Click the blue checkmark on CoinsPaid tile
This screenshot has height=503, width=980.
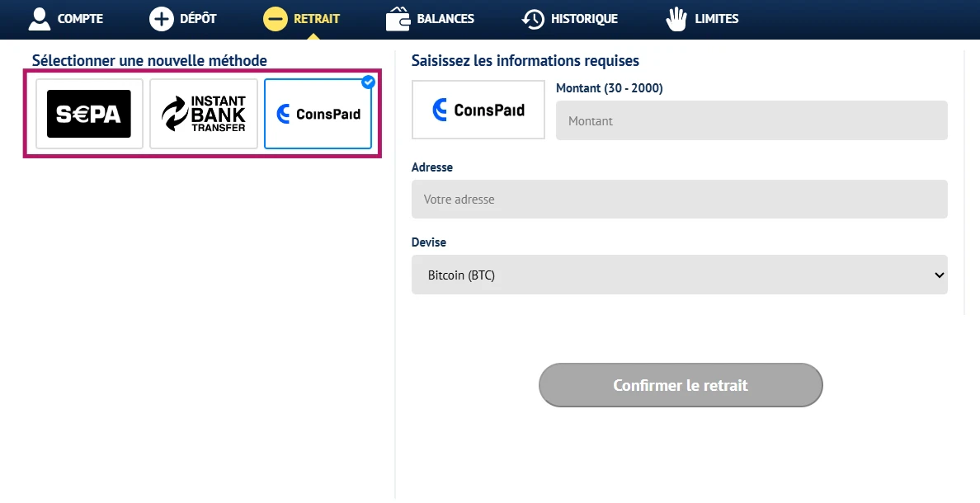(x=369, y=82)
